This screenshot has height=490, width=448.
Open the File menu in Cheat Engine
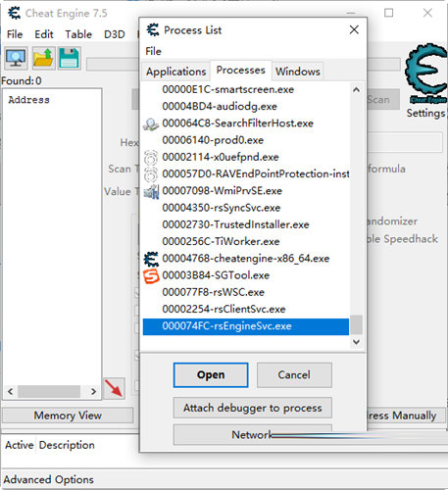pyautogui.click(x=15, y=34)
